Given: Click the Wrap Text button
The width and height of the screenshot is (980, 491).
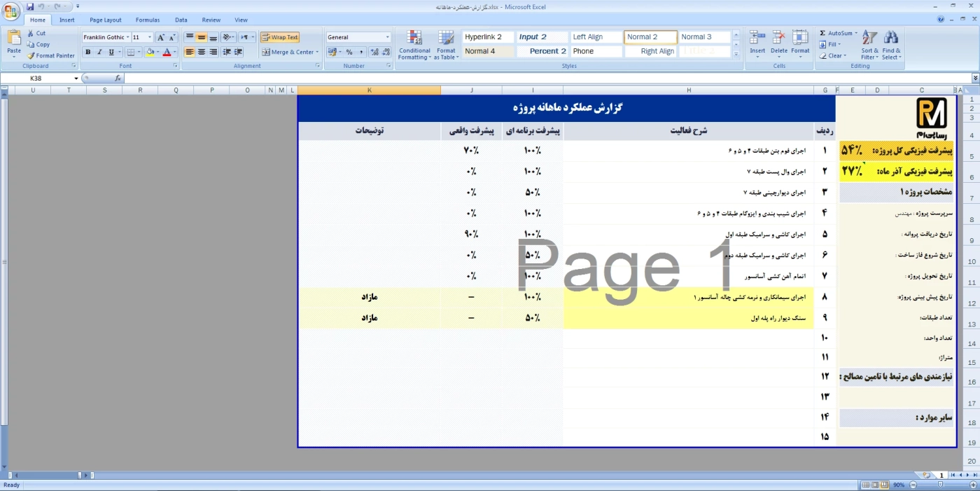Looking at the screenshot, I should coord(279,37).
